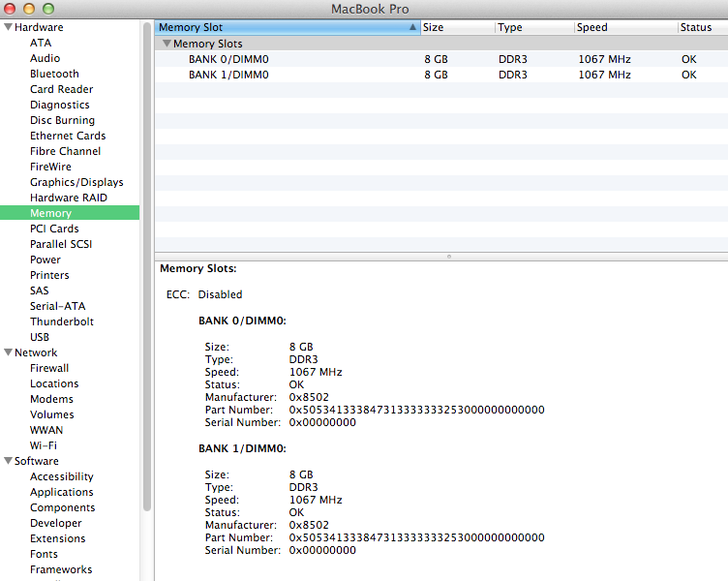The height and width of the screenshot is (581, 728).
Task: Select Volumes under Network
Action: 52,414
